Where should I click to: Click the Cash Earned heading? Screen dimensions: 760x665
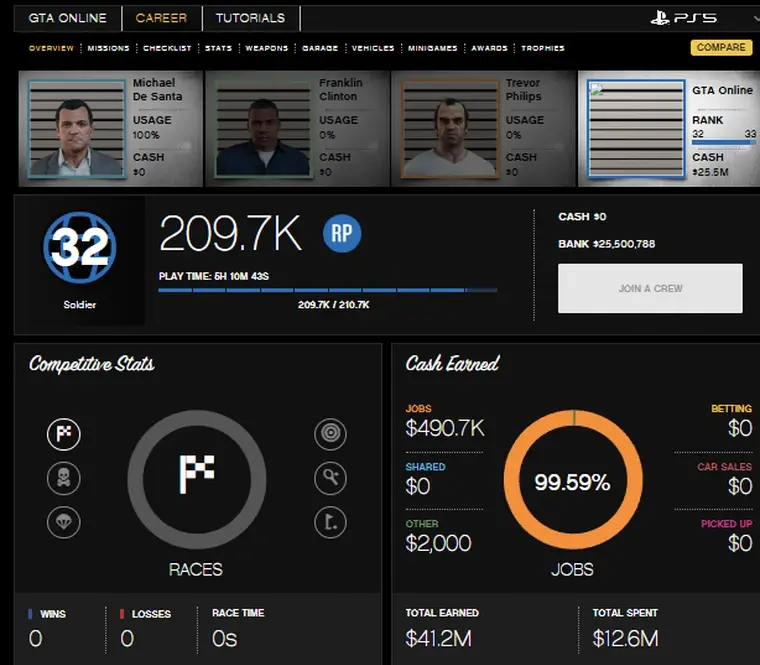tap(452, 363)
